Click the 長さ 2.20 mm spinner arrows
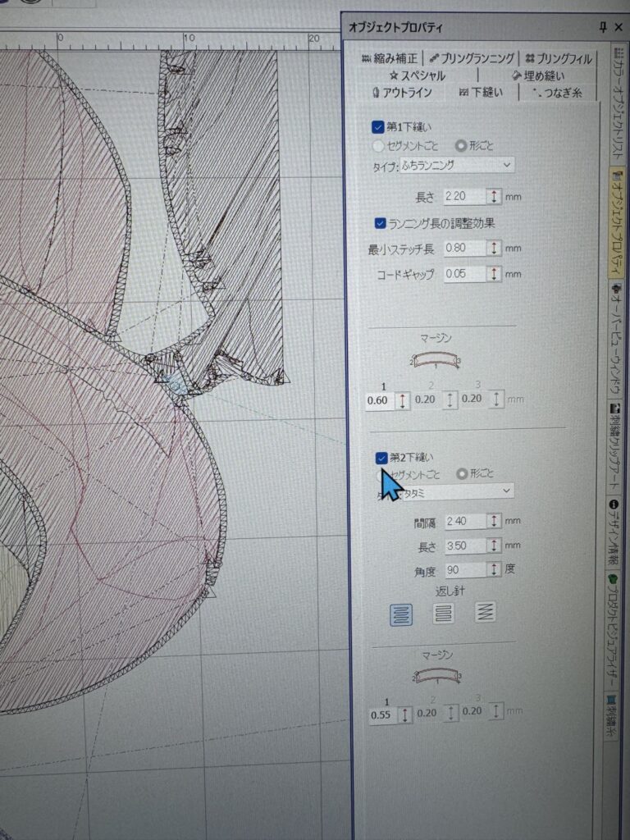This screenshot has width=630, height=840. click(494, 197)
